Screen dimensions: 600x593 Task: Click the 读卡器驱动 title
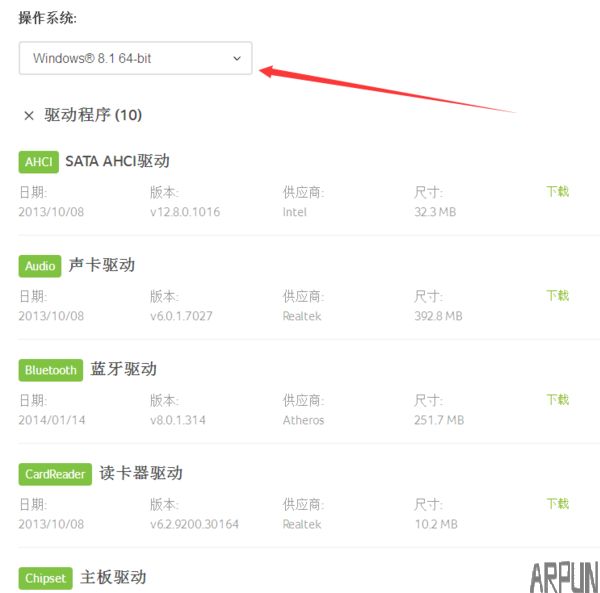pos(141,473)
